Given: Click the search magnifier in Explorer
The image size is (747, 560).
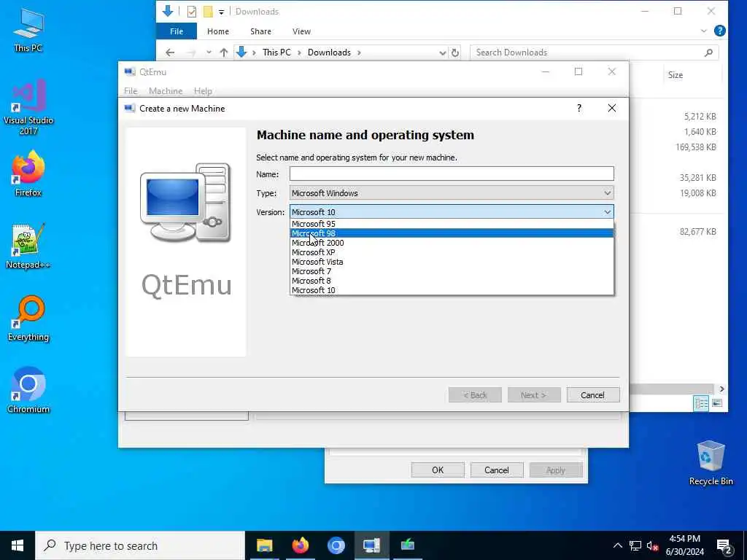Looking at the screenshot, I should tap(708, 52).
